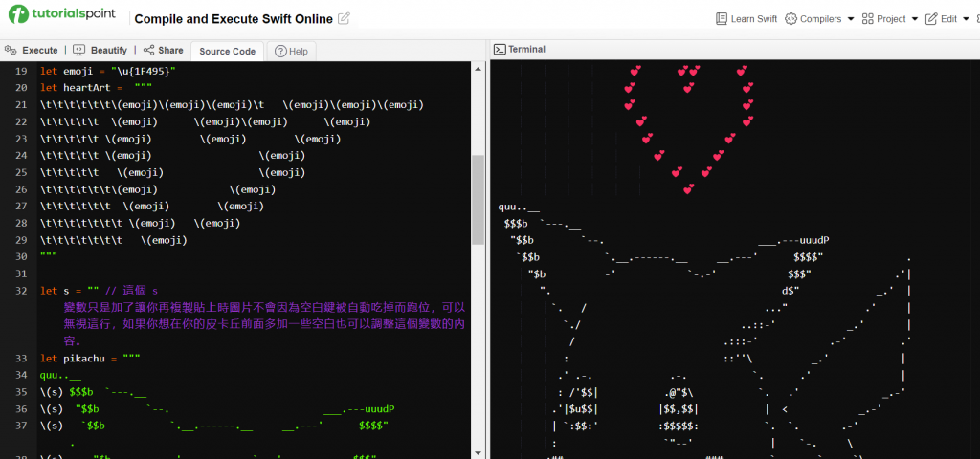This screenshot has height=459, width=980.
Task: Click the Project grid icon
Action: click(867, 19)
